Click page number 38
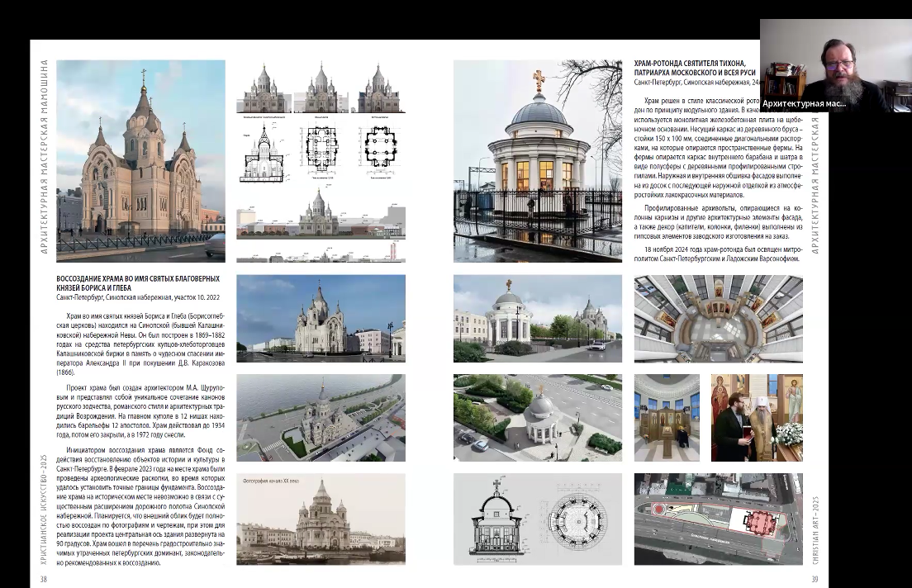The height and width of the screenshot is (588, 912). pos(43,579)
